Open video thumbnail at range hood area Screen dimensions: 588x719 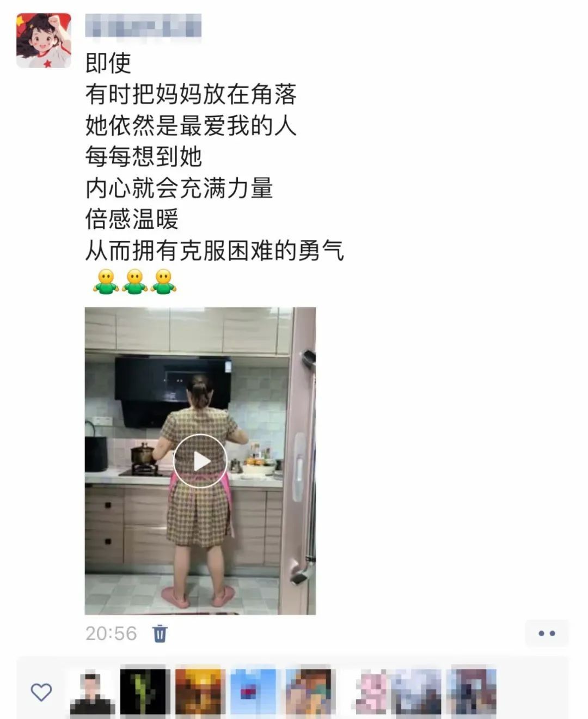click(x=173, y=391)
